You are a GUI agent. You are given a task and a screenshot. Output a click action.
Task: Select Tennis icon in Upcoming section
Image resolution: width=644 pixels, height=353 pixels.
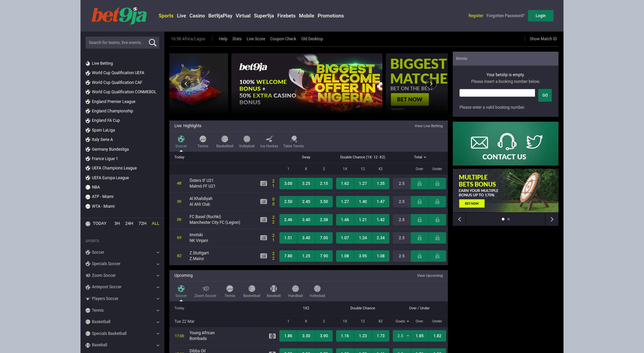tap(230, 289)
